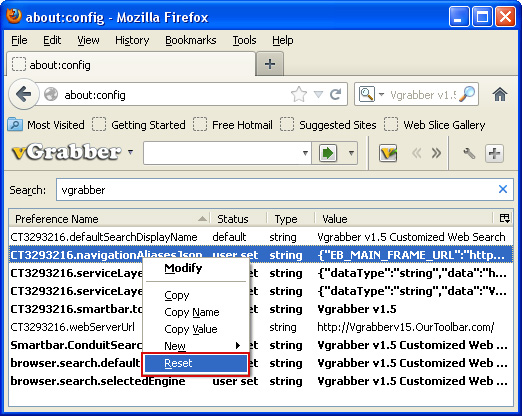Image resolution: width=522 pixels, height=416 pixels.
Task: Open Web Slice Gallery bookmark
Action: (435, 125)
